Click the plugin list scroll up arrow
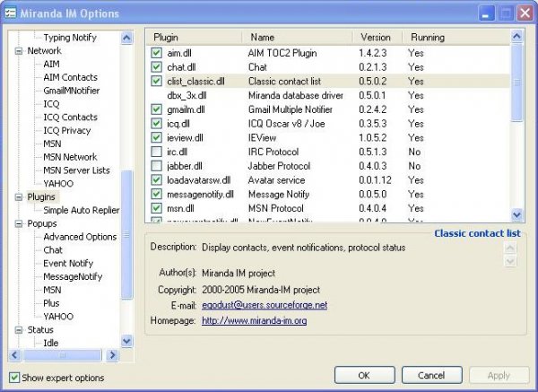The image size is (538, 392). pos(516,36)
